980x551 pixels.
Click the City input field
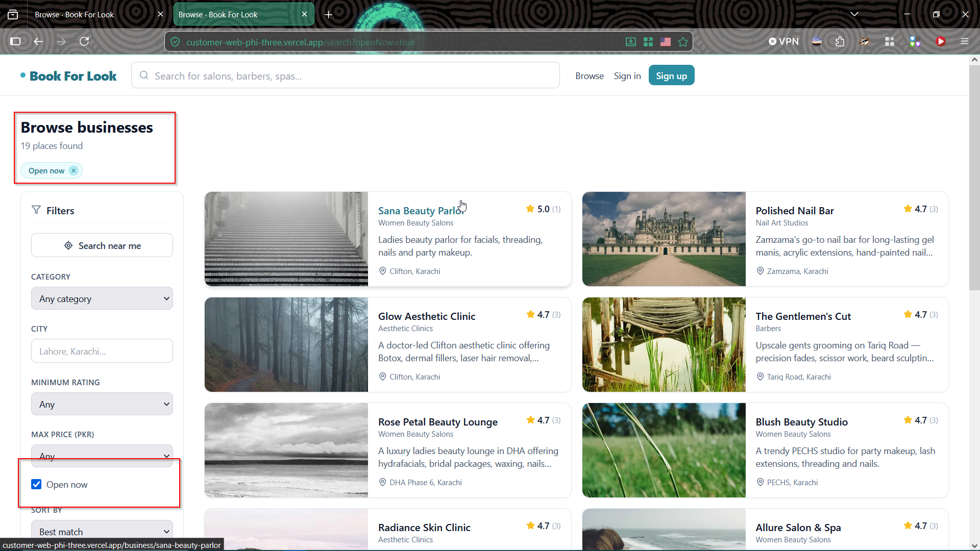pos(102,351)
